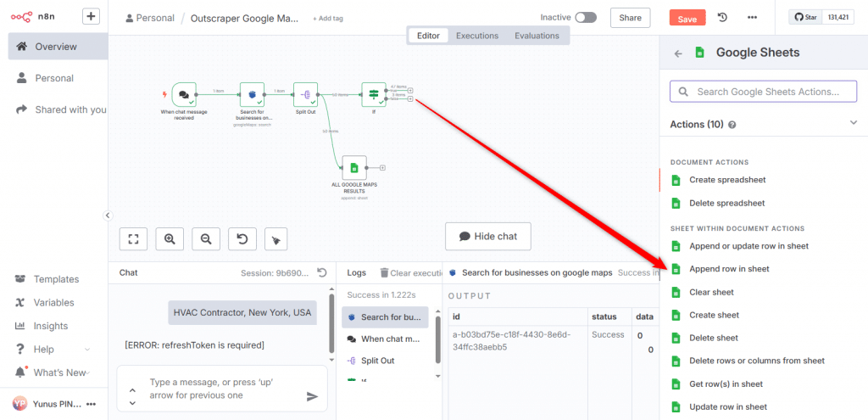Switch to the Editor tab
Screen dimensions: 868x420
pos(428,36)
